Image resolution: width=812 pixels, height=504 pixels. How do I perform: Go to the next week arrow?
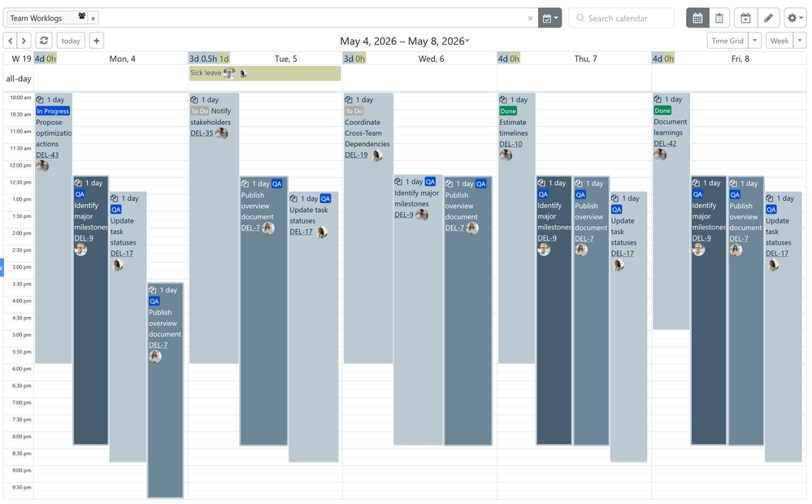[x=24, y=41]
